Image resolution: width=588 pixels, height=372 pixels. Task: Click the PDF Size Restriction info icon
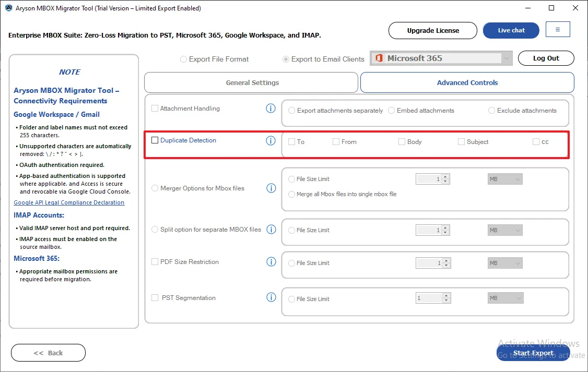click(x=271, y=261)
